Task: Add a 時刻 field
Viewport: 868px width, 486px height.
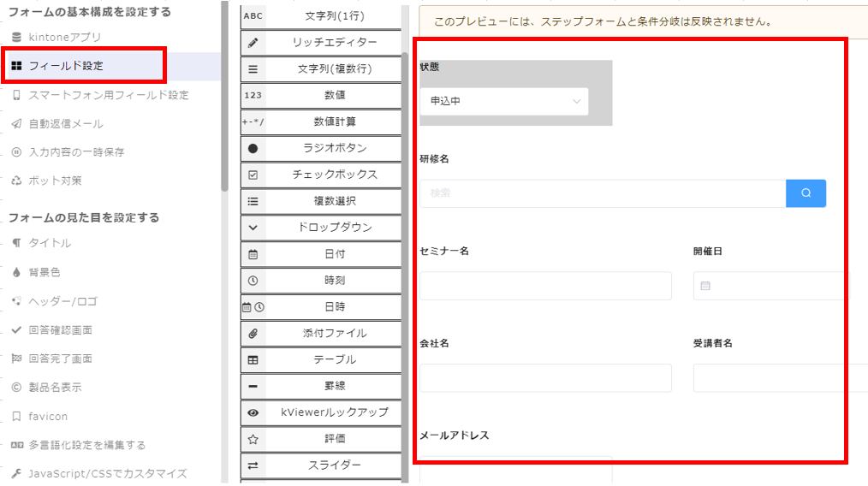Action: (x=321, y=281)
